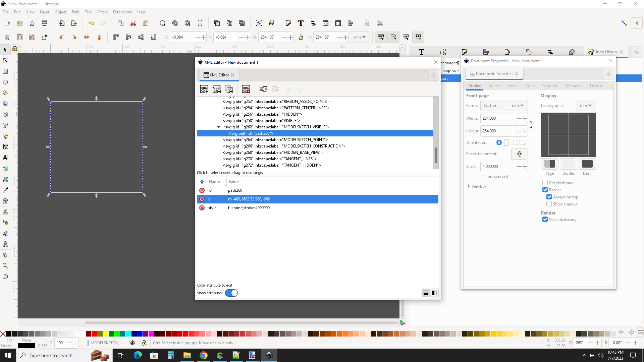Select the Node editing tool

point(5,61)
